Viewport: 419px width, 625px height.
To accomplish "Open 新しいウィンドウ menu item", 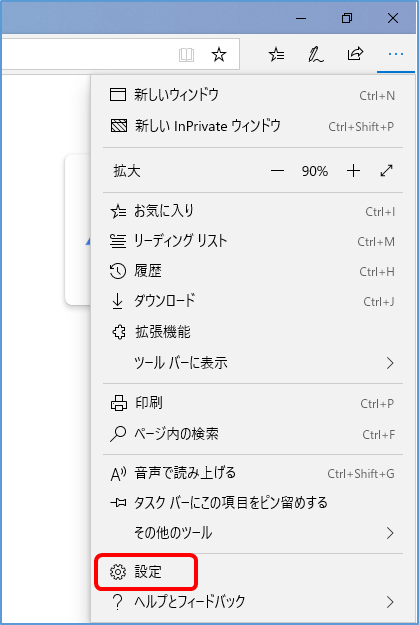I will [253, 95].
